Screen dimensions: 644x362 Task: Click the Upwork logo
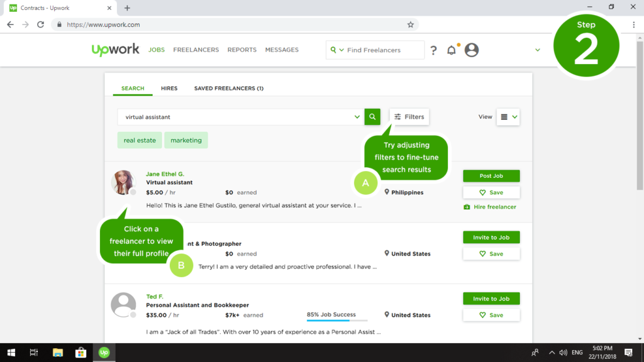(x=115, y=50)
